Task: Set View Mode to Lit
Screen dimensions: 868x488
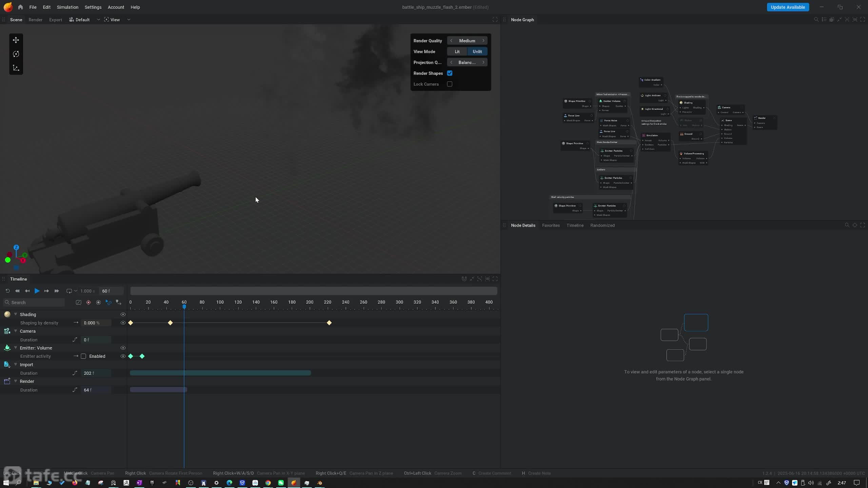Action: (x=457, y=52)
